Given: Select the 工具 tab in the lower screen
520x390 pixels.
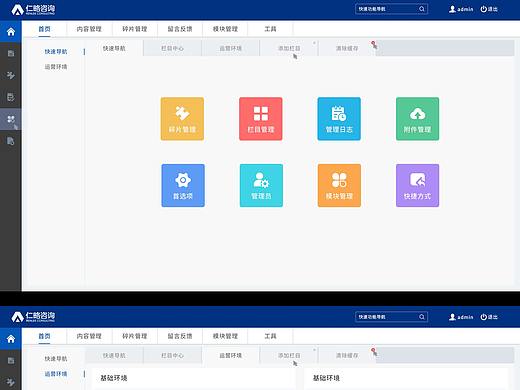Looking at the screenshot, I should 270,336.
